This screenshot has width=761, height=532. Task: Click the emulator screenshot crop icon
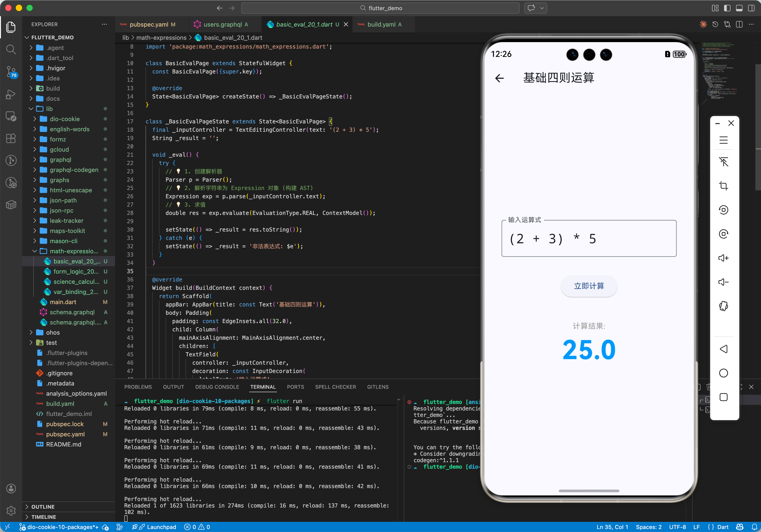pyautogui.click(x=723, y=186)
